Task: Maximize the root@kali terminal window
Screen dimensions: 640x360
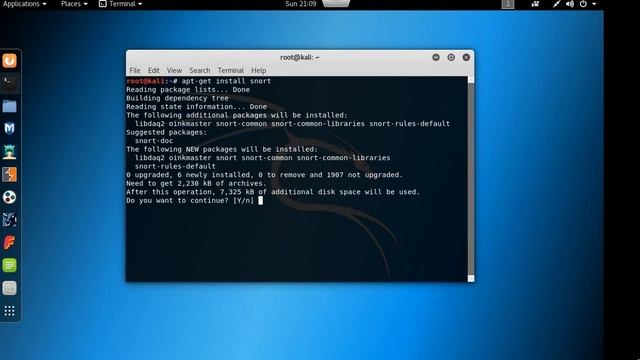Action: pos(451,58)
